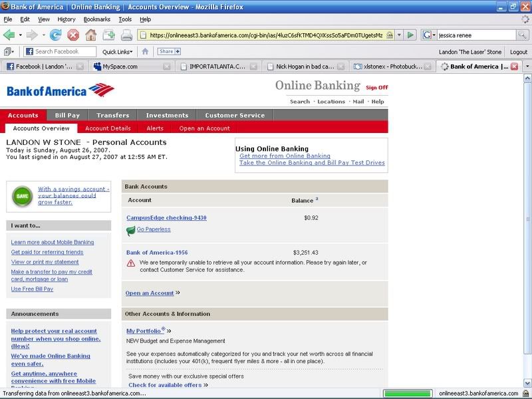
Task: Click the Facebook toolbar home icon
Action: [145, 51]
